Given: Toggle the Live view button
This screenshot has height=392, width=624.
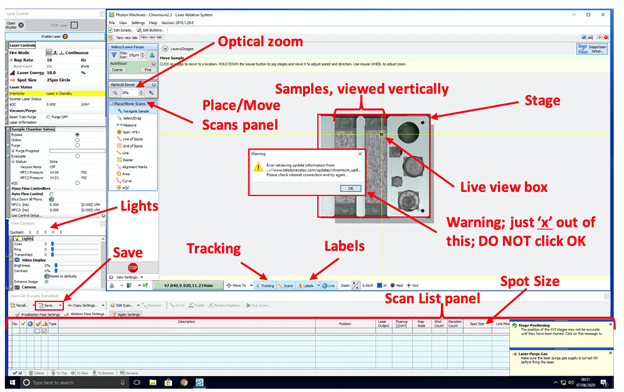Looking at the screenshot, I should 329,285.
